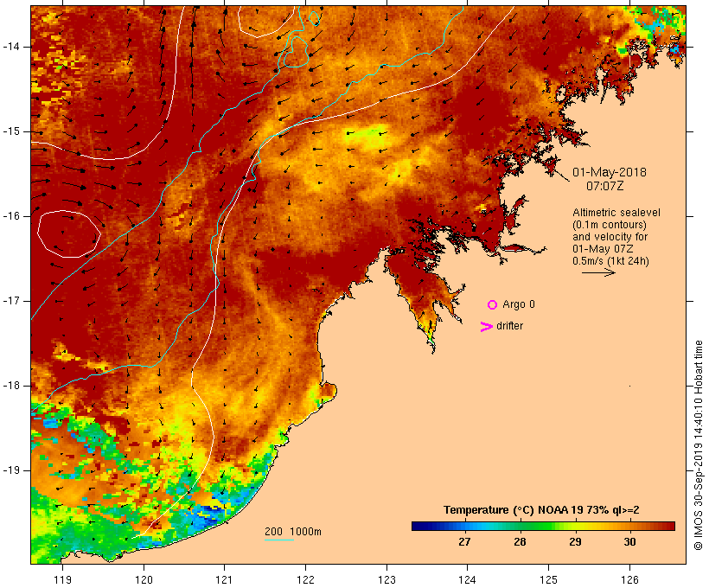Click the 'Temperature (°C) NOAA 19 73% ql>=2' title
Viewport: 709px width, 588px height.
tap(541, 510)
